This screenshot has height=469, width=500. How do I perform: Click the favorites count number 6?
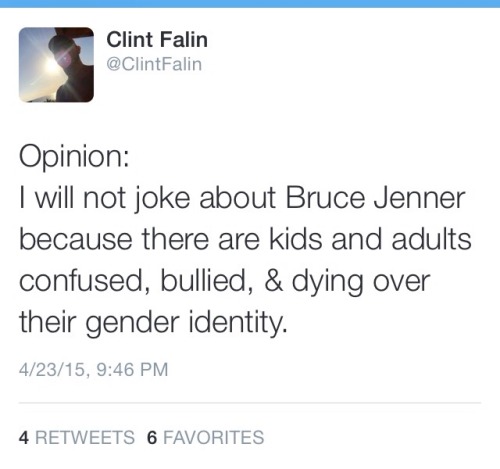coord(152,438)
